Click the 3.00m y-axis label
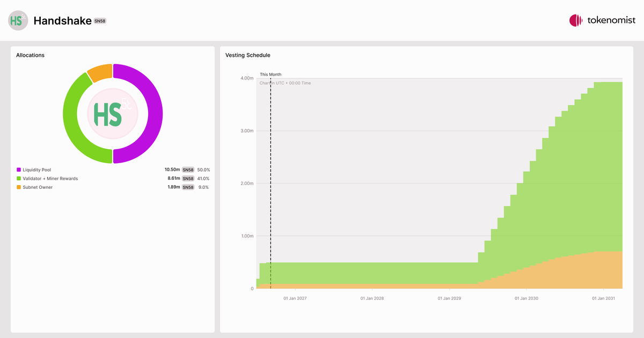This screenshot has height=338, width=644. coord(247,131)
